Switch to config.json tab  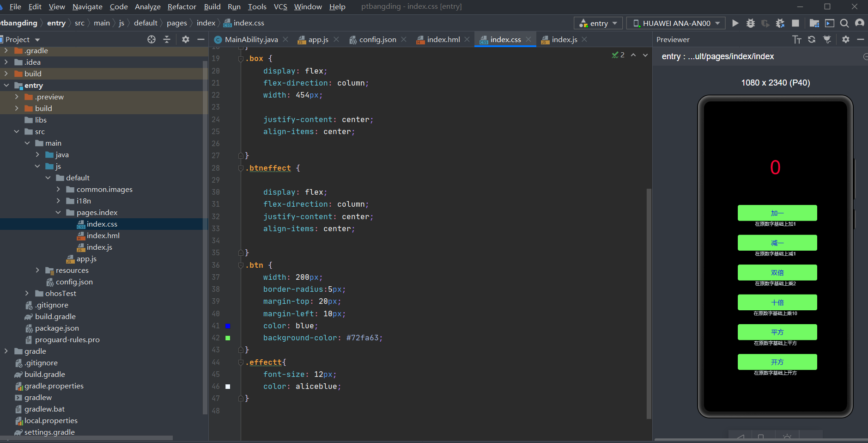tap(377, 39)
